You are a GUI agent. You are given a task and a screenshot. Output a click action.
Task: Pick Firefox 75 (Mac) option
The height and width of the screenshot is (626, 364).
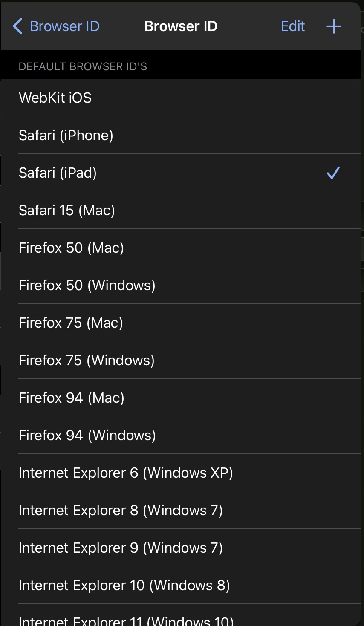[x=181, y=323]
